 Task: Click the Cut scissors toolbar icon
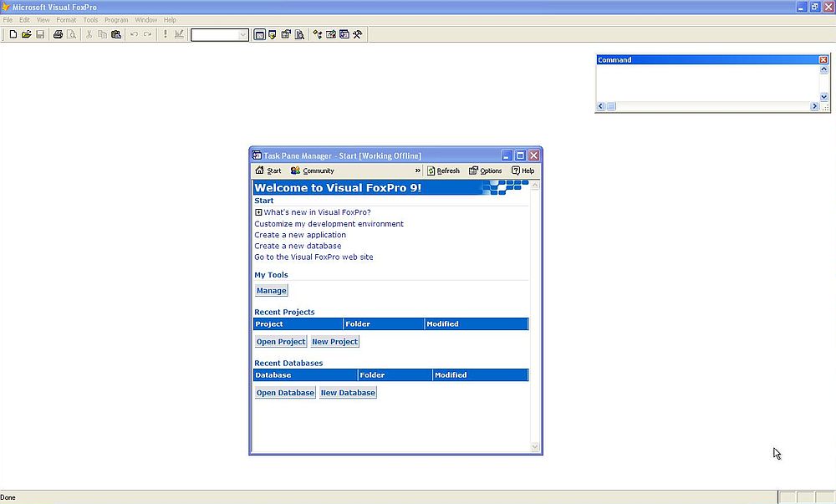(89, 34)
